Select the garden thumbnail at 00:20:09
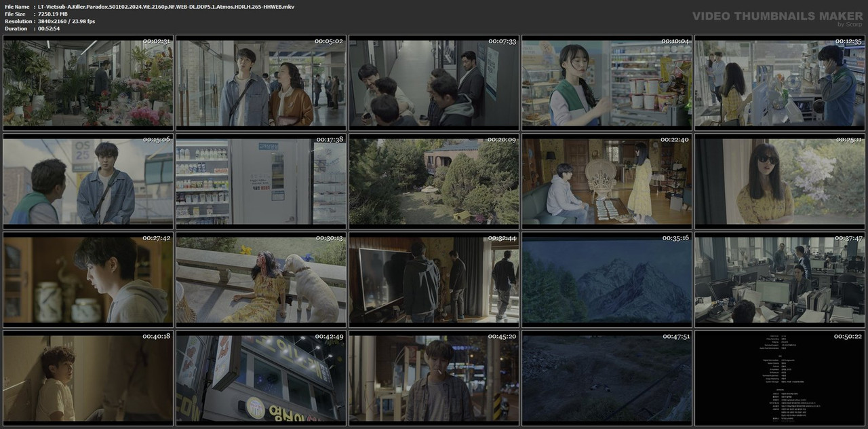 (434, 181)
